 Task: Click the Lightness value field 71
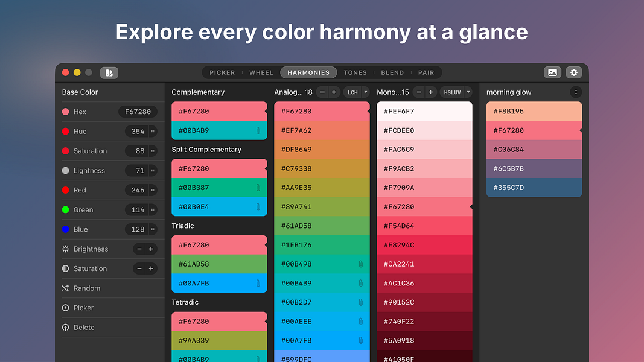pyautogui.click(x=137, y=170)
